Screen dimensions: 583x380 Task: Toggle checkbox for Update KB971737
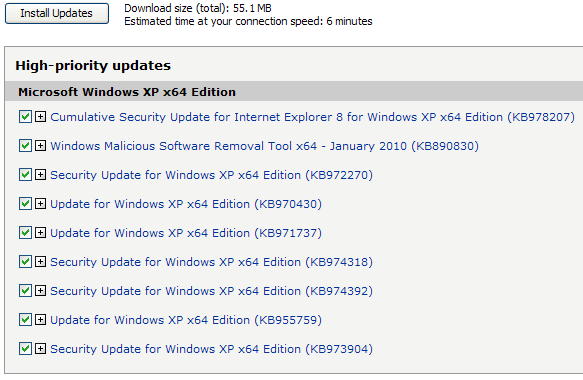[25, 233]
